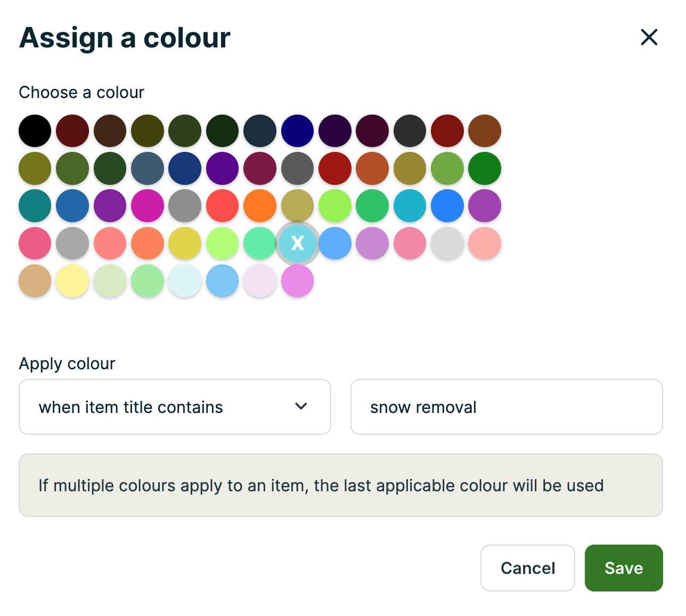Choose the bright red swatch in third row

point(222,206)
